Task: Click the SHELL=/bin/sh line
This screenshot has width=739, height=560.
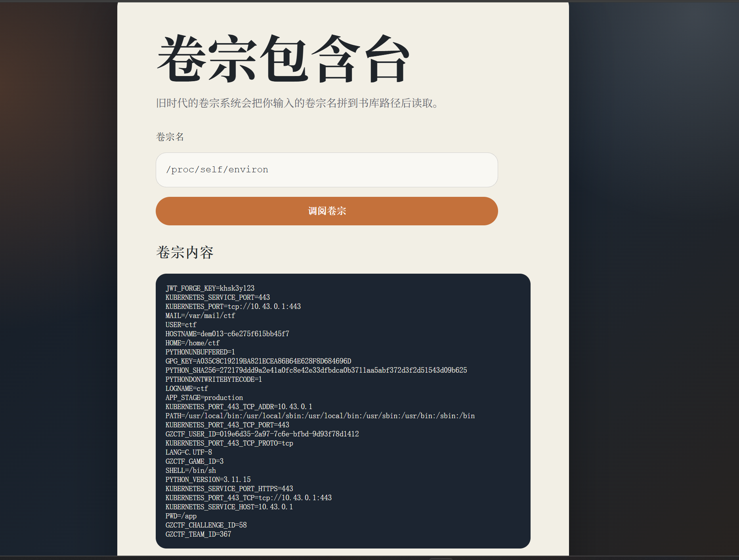Action: tap(191, 470)
